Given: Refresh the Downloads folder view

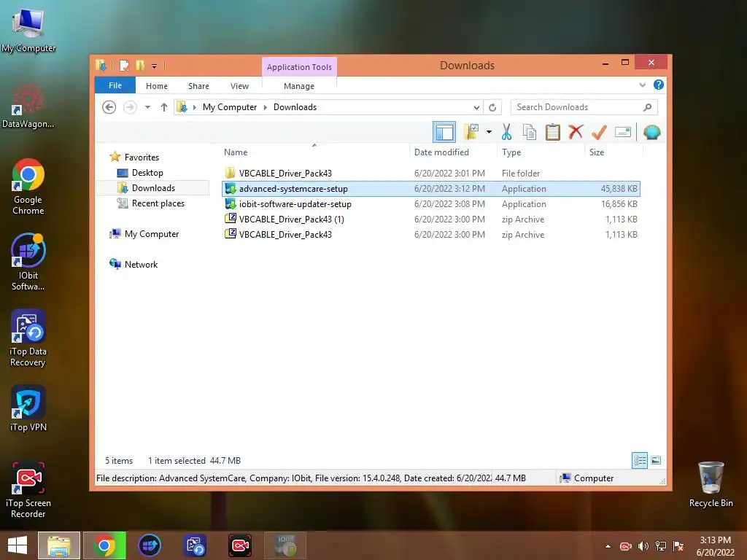Looking at the screenshot, I should (492, 107).
